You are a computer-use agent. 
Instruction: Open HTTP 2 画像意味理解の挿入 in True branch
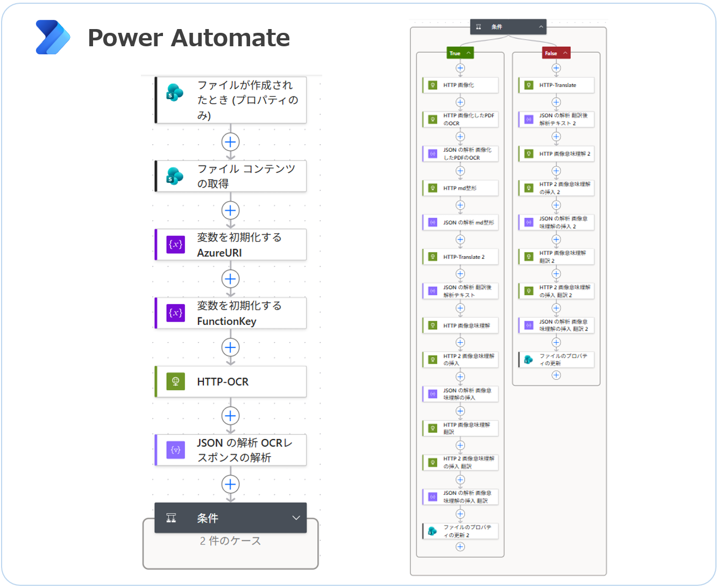tap(460, 359)
